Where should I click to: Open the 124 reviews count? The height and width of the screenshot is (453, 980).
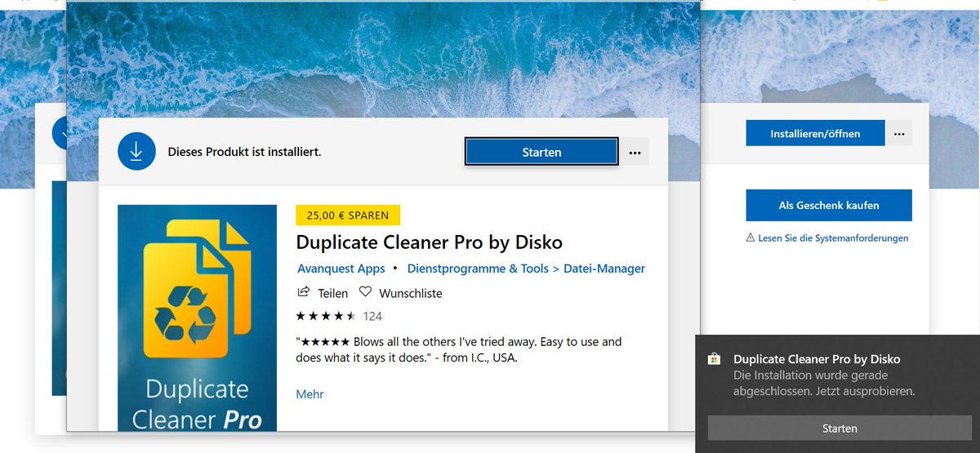pyautogui.click(x=372, y=316)
